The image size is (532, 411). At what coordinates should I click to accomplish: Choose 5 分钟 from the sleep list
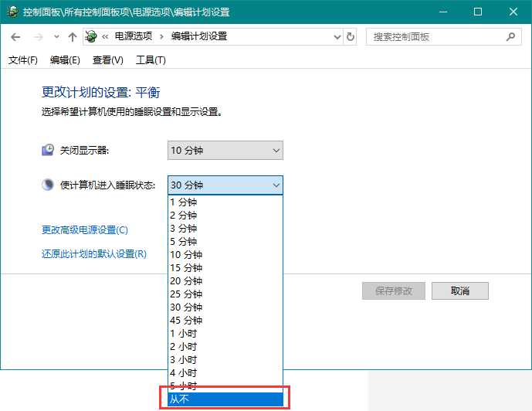click(225, 242)
